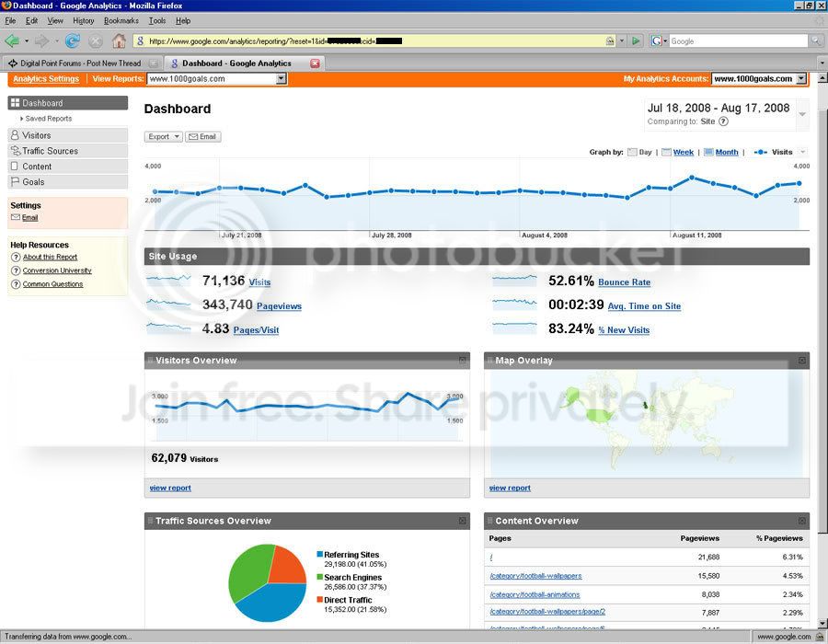Open the address bar history dropdown
The width and height of the screenshot is (828, 644).
coord(622,40)
